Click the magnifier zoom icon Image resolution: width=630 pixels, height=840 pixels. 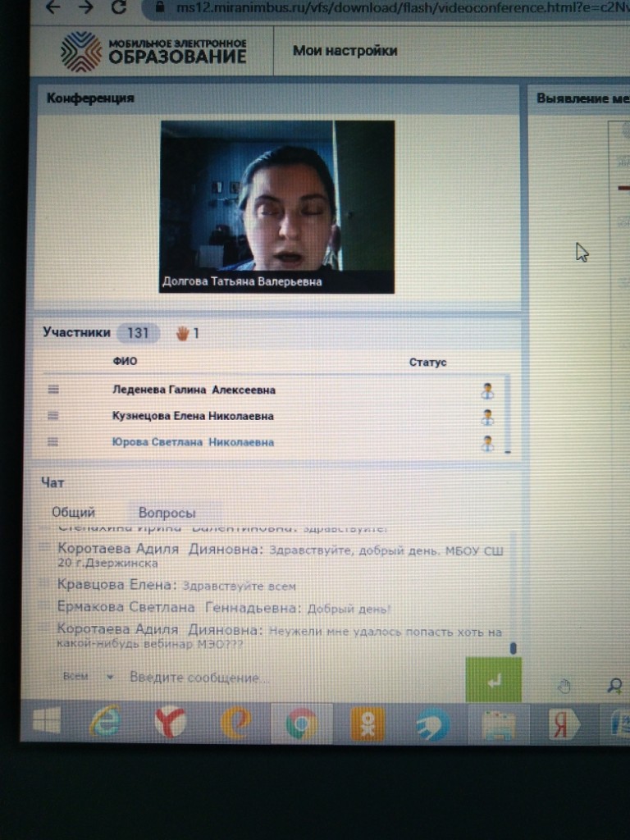(x=614, y=686)
